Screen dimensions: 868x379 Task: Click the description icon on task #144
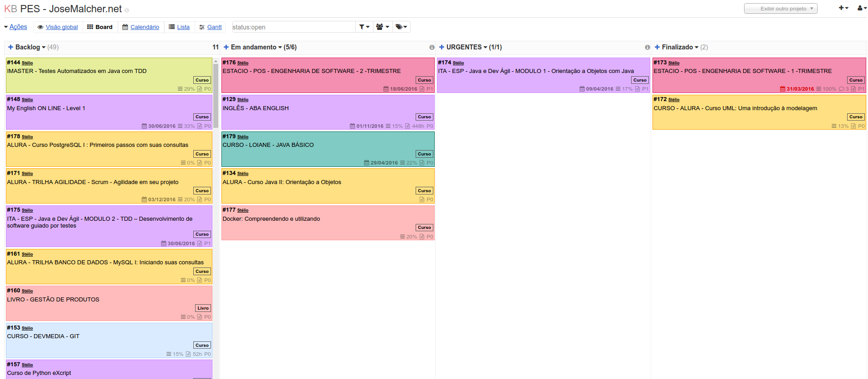(x=200, y=89)
